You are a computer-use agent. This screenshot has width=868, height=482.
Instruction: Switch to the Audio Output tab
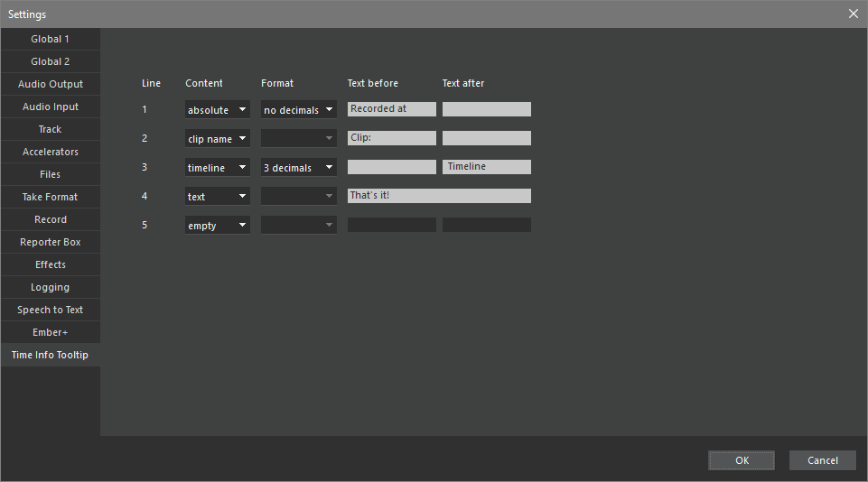tap(51, 84)
